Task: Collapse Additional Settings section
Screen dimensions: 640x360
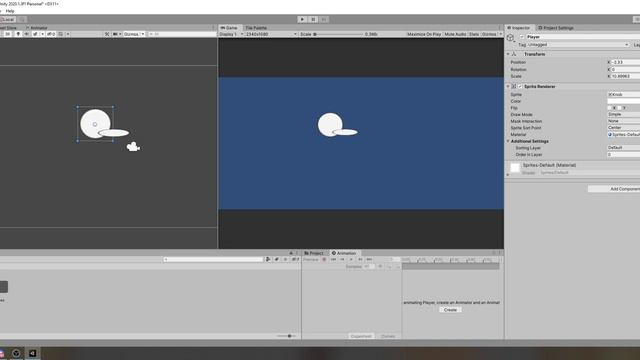Action: click(x=508, y=141)
